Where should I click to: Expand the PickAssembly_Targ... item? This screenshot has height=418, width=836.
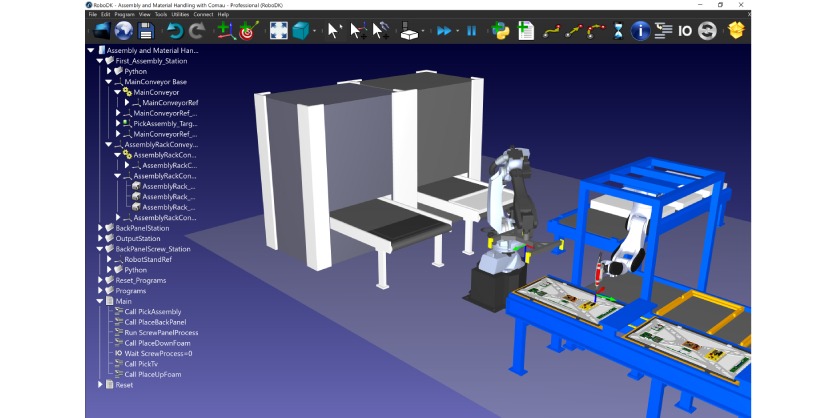[x=118, y=124]
